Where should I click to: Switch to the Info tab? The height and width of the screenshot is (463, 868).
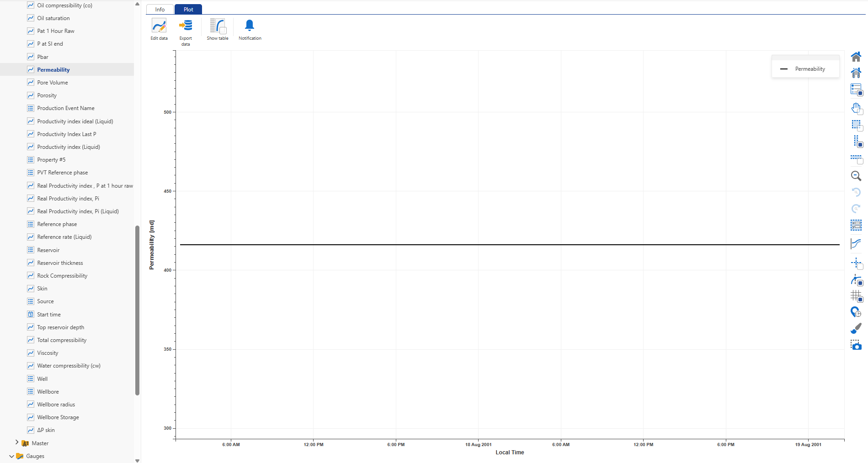pyautogui.click(x=160, y=10)
